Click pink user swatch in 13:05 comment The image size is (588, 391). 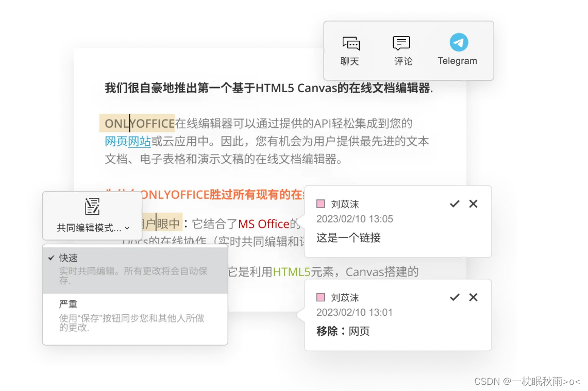tap(321, 203)
